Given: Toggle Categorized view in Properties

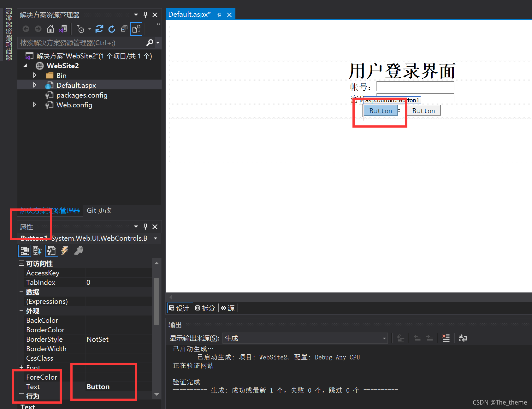Looking at the screenshot, I should click(x=25, y=251).
